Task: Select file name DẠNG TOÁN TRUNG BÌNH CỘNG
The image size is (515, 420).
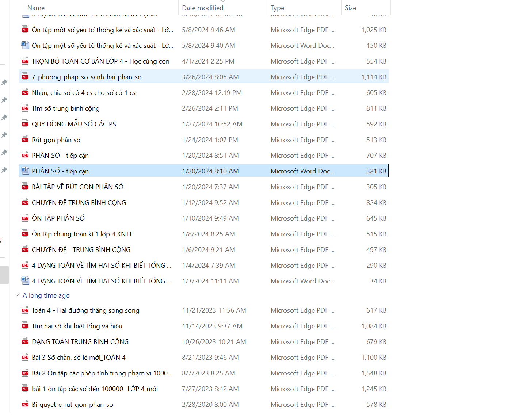Action: (x=80, y=342)
